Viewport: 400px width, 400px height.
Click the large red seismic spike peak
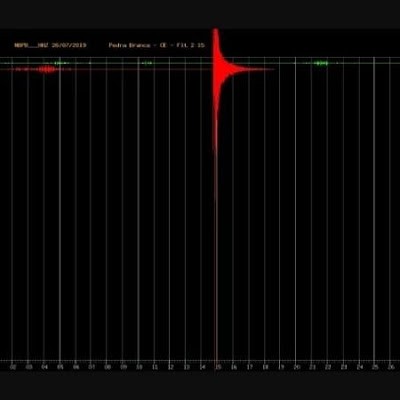coord(216,37)
